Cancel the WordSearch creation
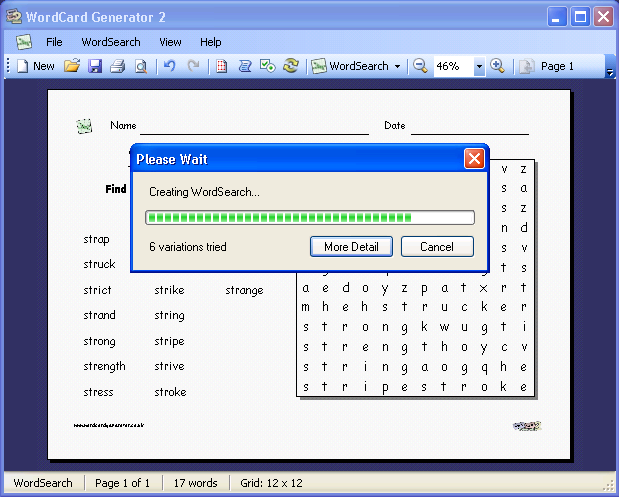This screenshot has width=619, height=497. click(x=437, y=247)
